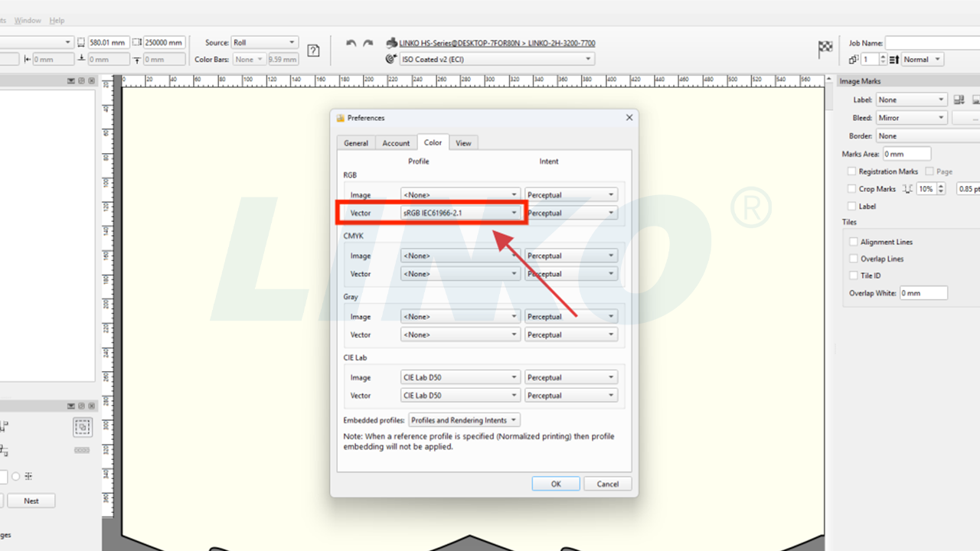The height and width of the screenshot is (551, 980).
Task: Click the printer icon beside LINKO HS-Series
Action: [x=392, y=43]
